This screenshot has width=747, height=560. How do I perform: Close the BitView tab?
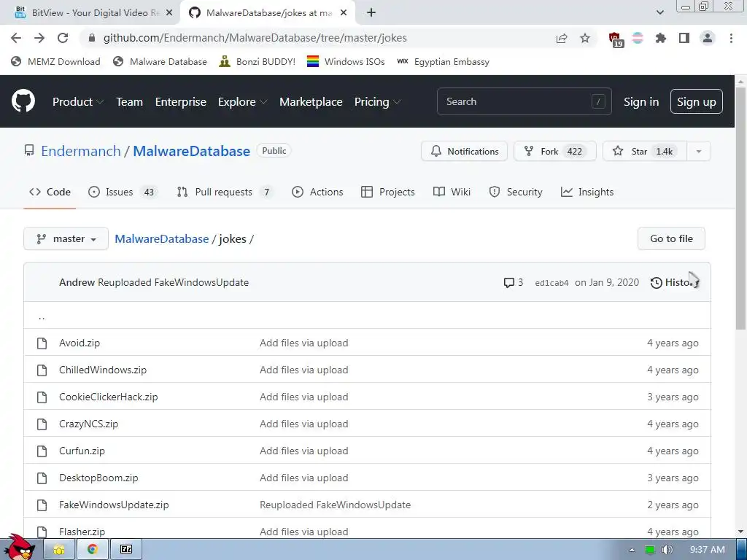pos(169,13)
